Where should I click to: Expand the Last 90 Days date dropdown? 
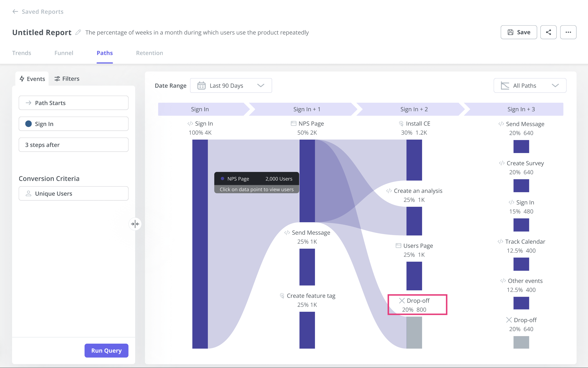coord(260,85)
